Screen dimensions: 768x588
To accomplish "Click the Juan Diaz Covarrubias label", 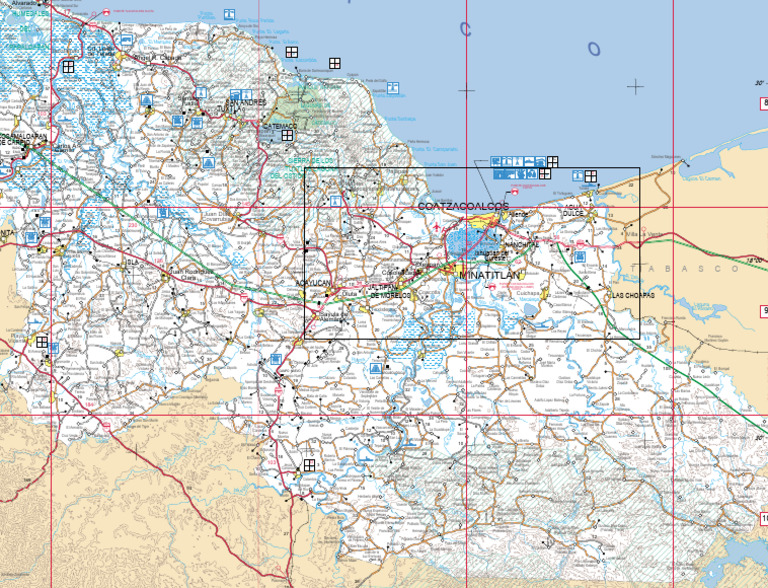I will click(216, 217).
